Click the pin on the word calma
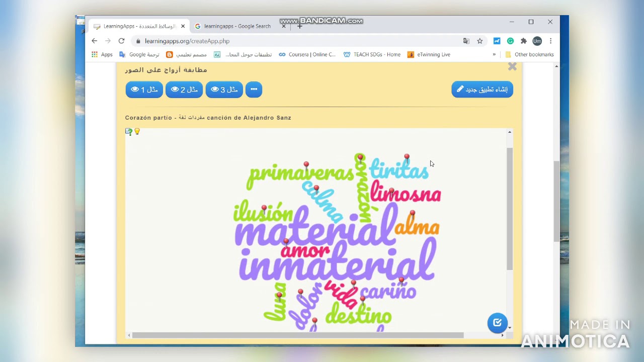This screenshot has width=644, height=362. tap(316, 190)
